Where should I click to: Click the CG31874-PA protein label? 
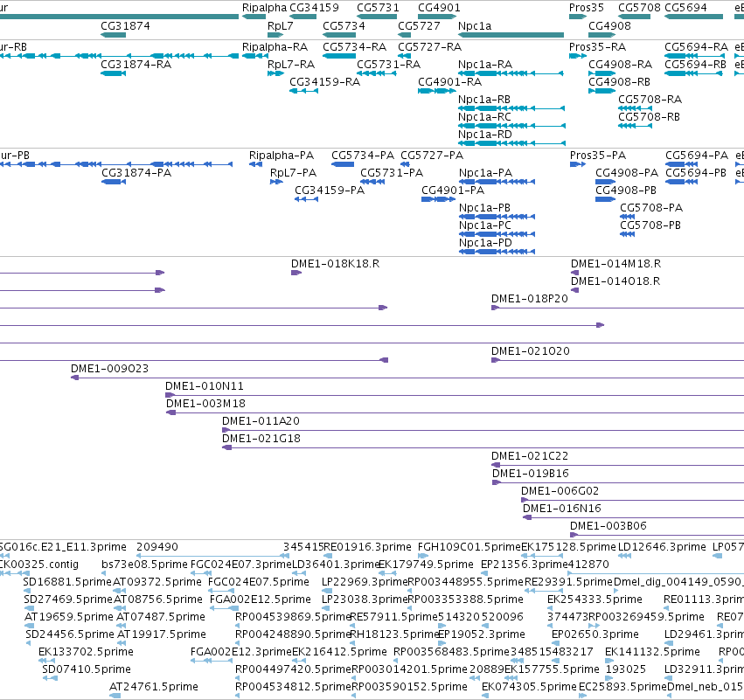point(136,173)
